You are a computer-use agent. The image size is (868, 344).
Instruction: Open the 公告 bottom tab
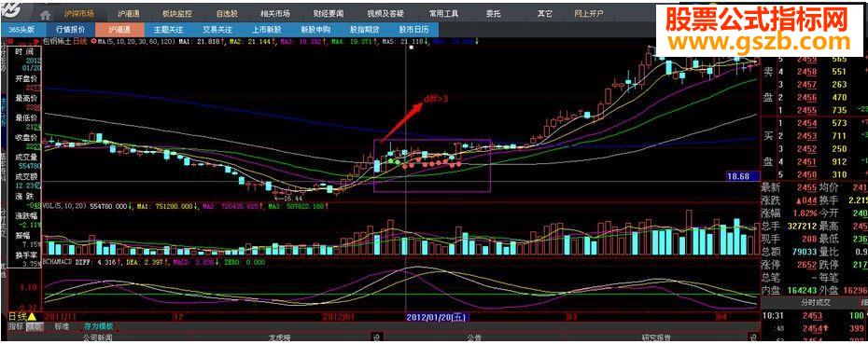pyautogui.click(x=473, y=337)
